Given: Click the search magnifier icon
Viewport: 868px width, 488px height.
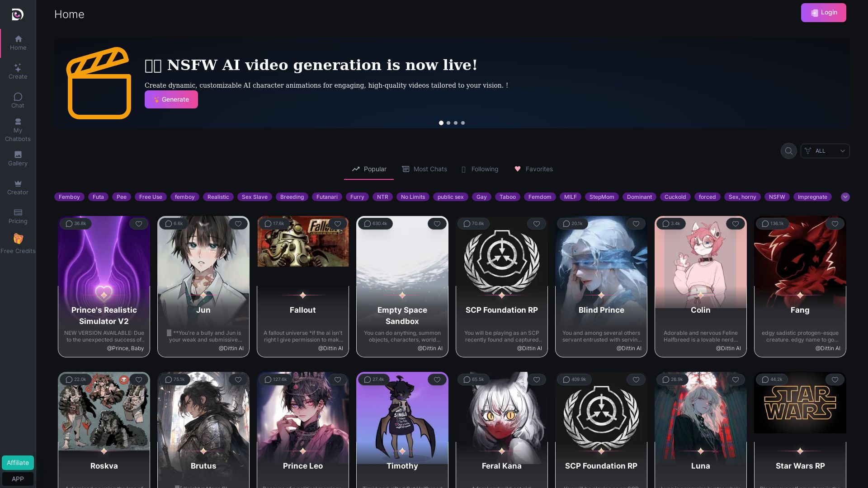Looking at the screenshot, I should tap(788, 151).
